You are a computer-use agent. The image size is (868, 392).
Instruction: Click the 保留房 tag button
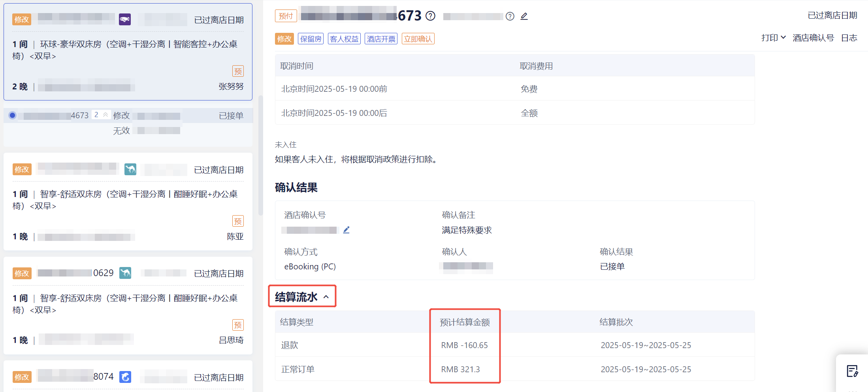pos(311,39)
